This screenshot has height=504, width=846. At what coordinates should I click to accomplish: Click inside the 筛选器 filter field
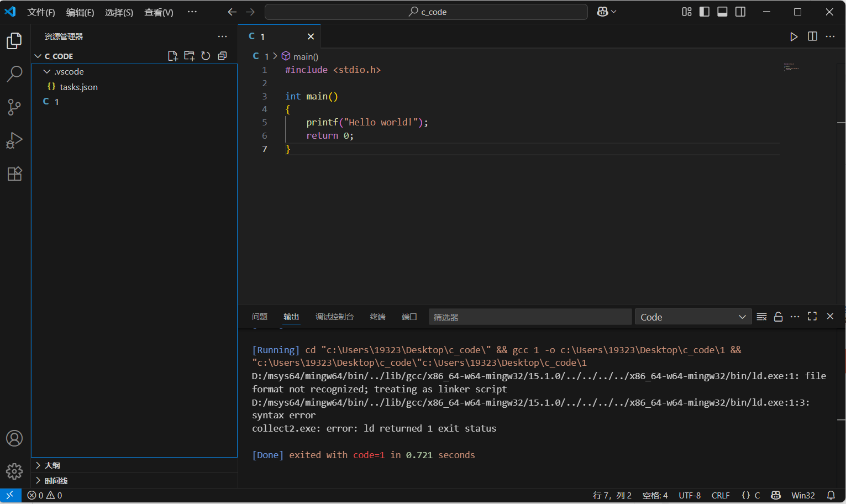pyautogui.click(x=529, y=316)
